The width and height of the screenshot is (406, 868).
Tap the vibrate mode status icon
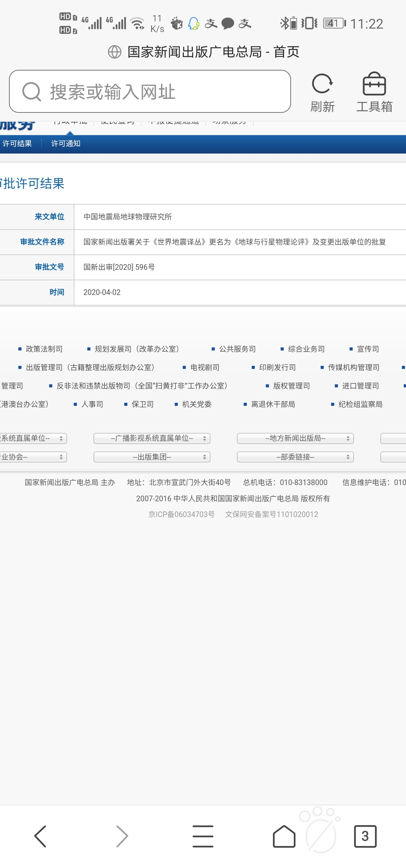pyautogui.click(x=309, y=23)
